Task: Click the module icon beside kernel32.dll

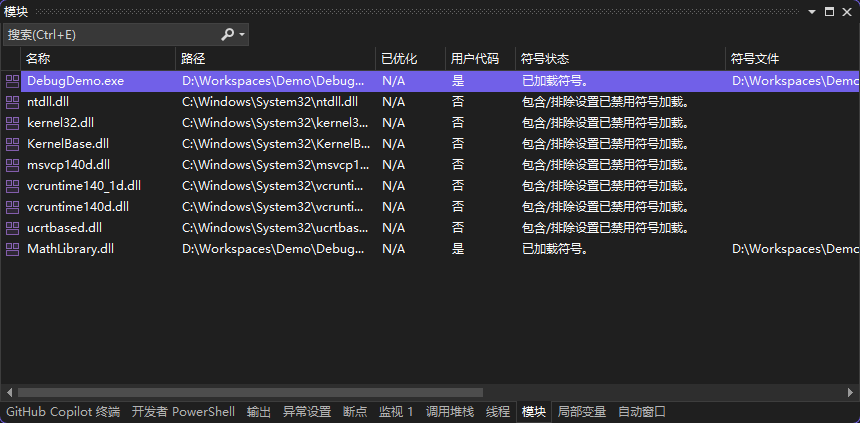Action: coord(12,123)
